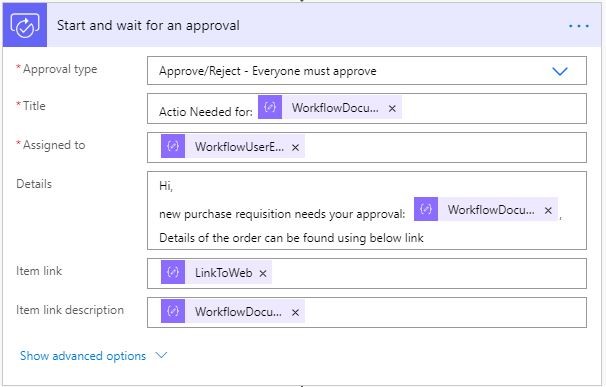
Task: Click expression icon of LinkToWeb token
Action: coord(173,272)
